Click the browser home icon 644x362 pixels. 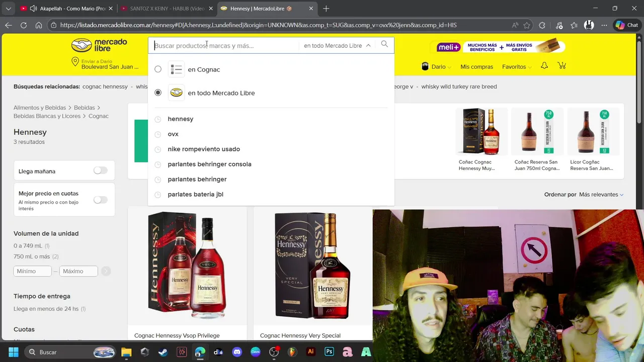[x=39, y=25]
